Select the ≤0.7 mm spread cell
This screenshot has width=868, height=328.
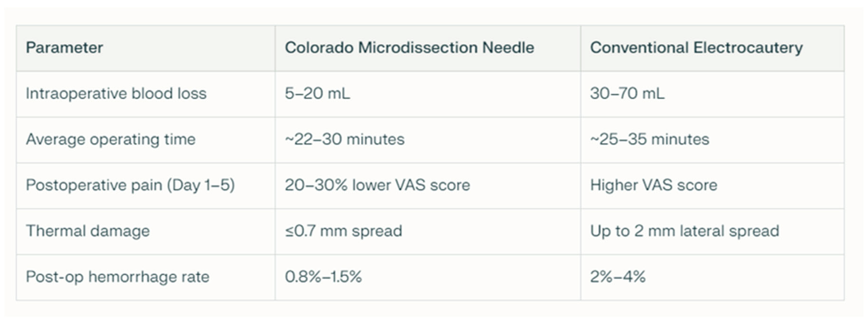(343, 231)
